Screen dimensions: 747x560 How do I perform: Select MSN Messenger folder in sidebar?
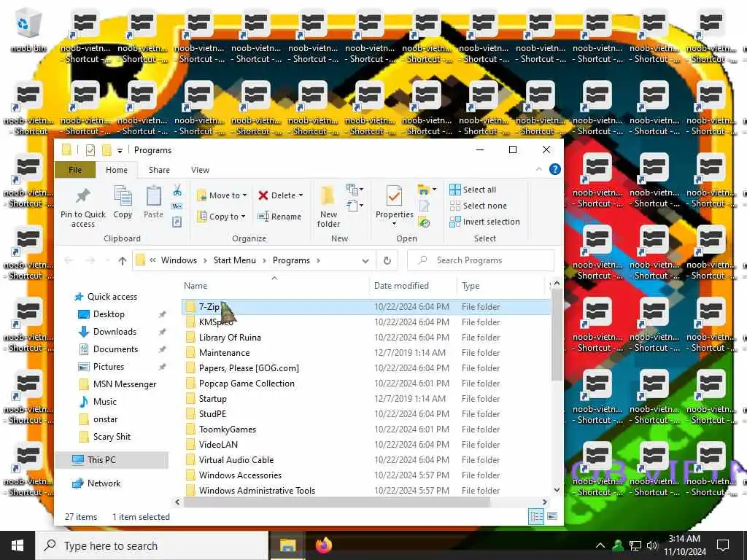coord(125,384)
